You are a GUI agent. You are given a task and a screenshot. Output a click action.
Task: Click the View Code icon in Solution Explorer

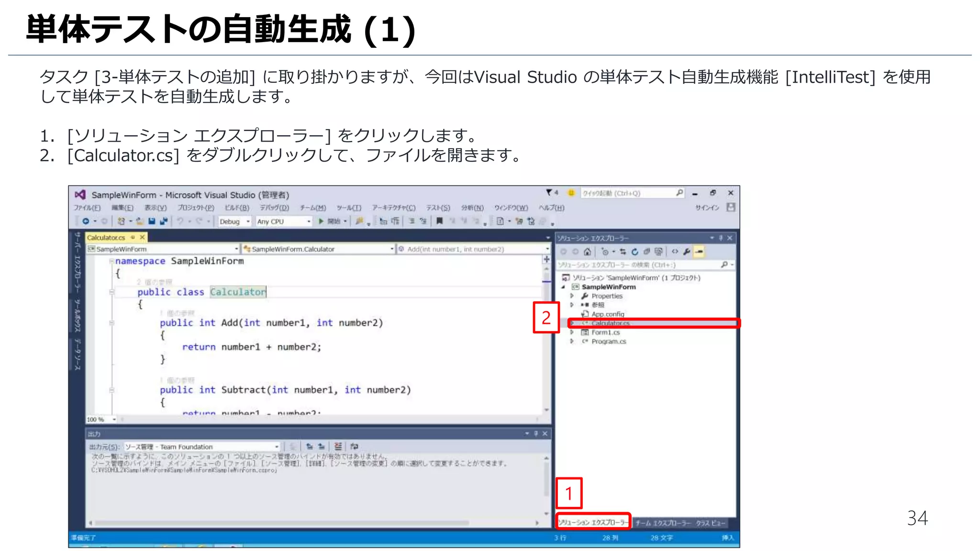pos(675,252)
